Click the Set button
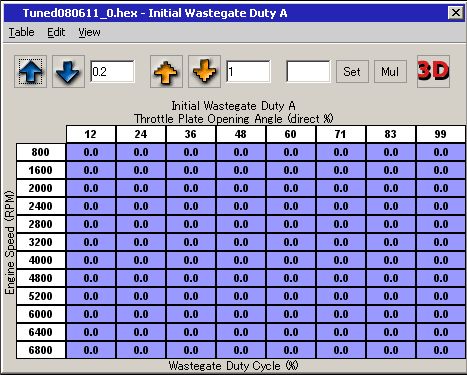The image size is (467, 375). [x=352, y=72]
